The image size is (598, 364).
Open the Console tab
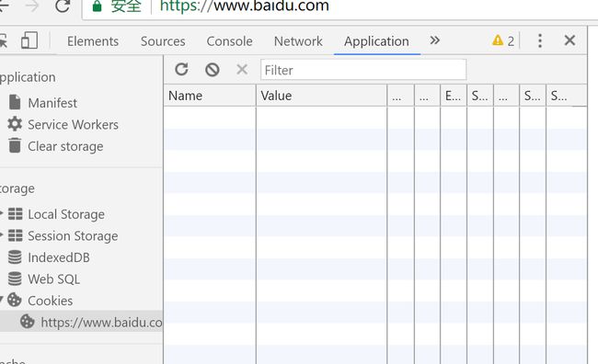pyautogui.click(x=229, y=41)
